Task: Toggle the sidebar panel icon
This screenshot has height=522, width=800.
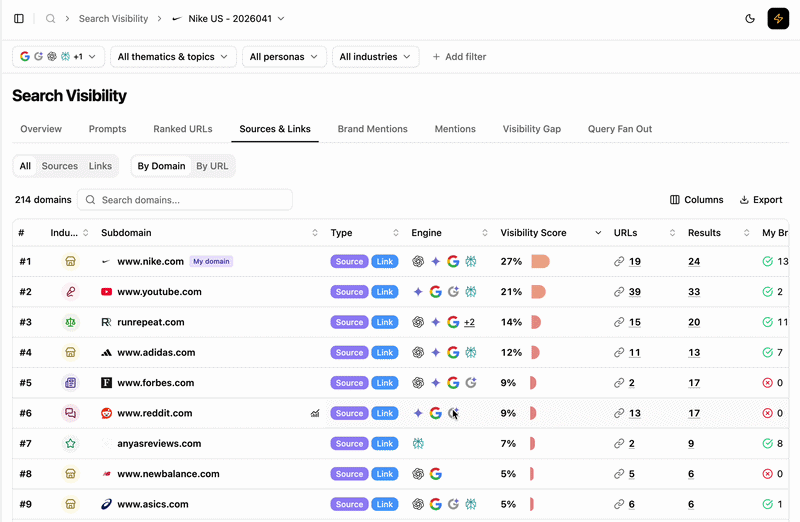Action: [19, 19]
